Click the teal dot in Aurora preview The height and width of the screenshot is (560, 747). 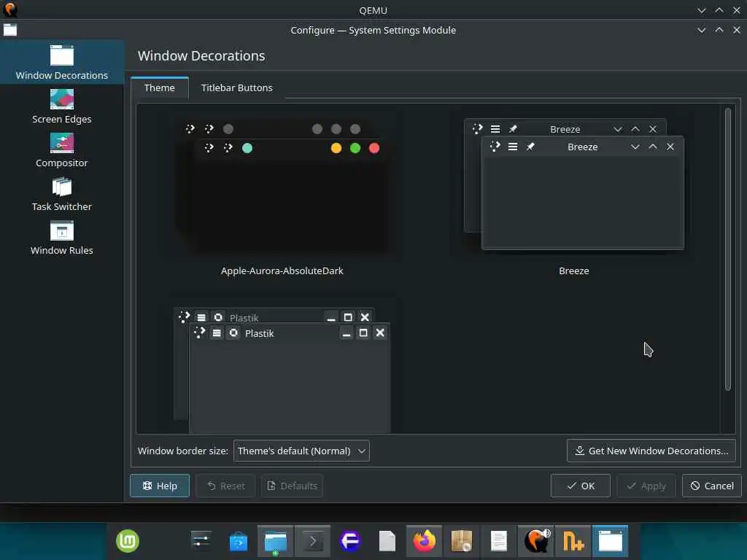click(247, 148)
